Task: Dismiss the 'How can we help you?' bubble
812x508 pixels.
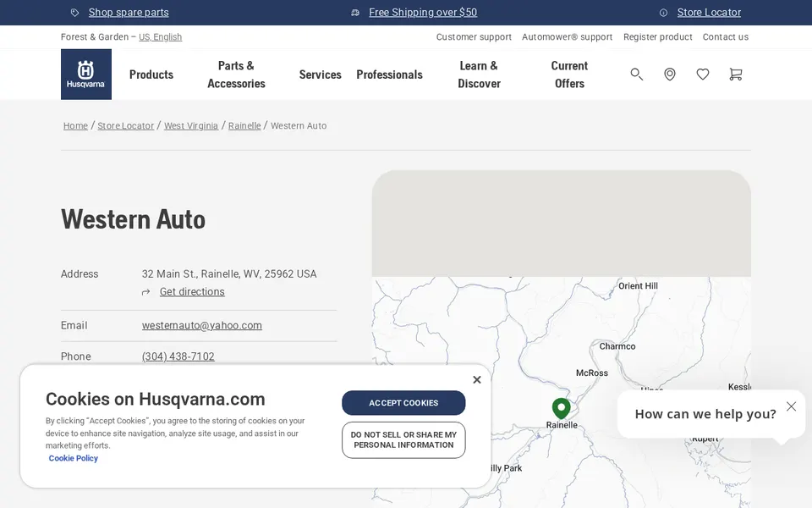Action: [791, 406]
